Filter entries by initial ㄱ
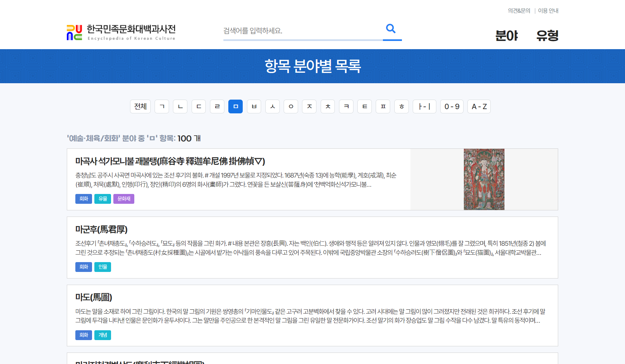Viewport: 625px width, 364px height. pos(162,106)
